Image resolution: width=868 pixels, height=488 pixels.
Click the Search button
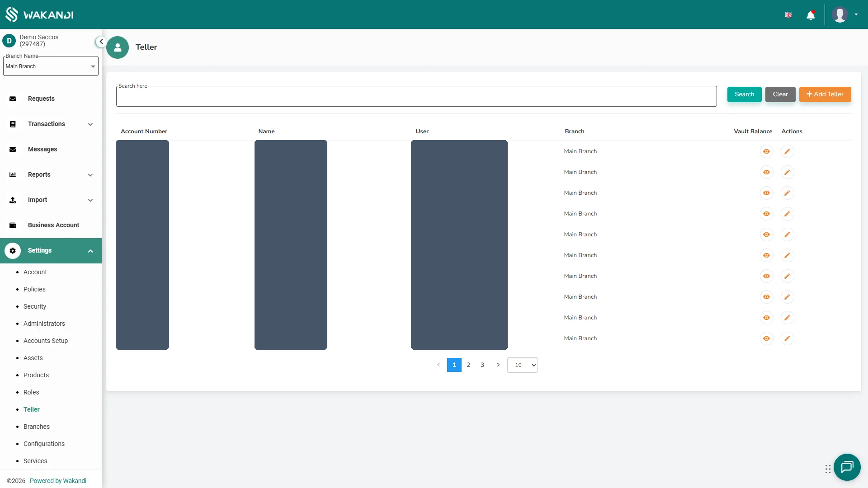pos(744,94)
